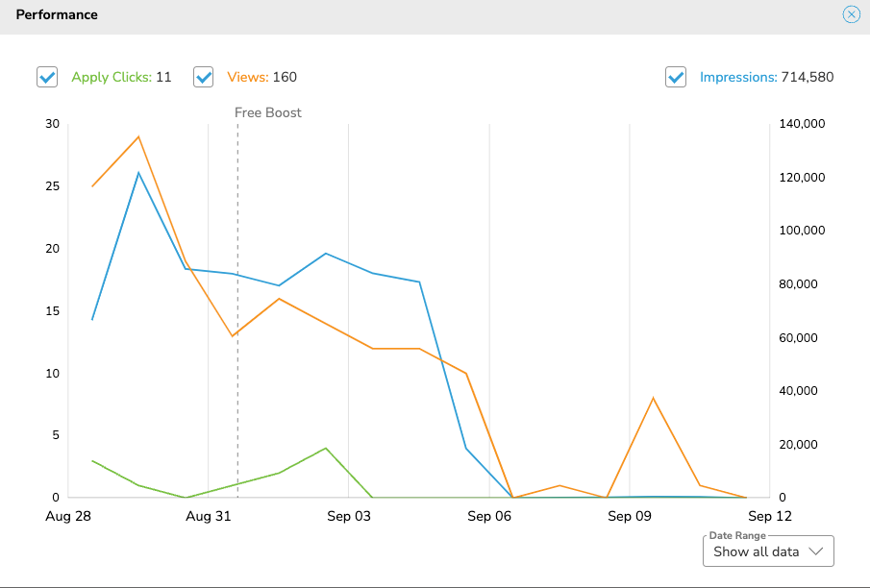Click the Sep 06 axis label

tap(488, 516)
